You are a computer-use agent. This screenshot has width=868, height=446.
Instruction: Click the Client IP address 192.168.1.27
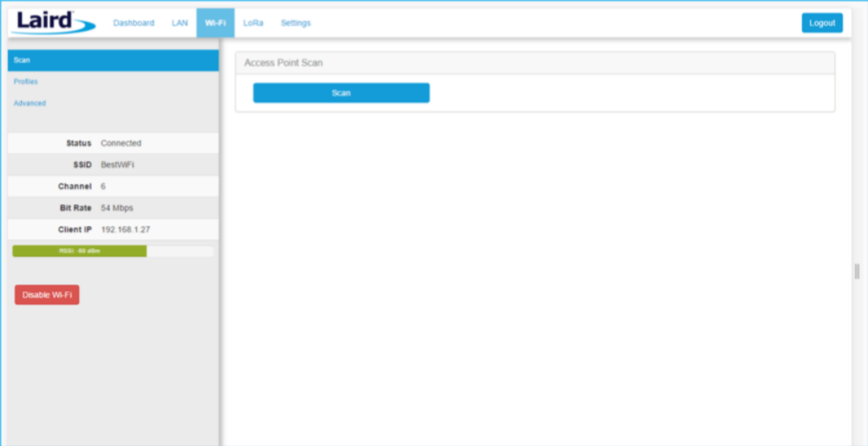(x=125, y=230)
